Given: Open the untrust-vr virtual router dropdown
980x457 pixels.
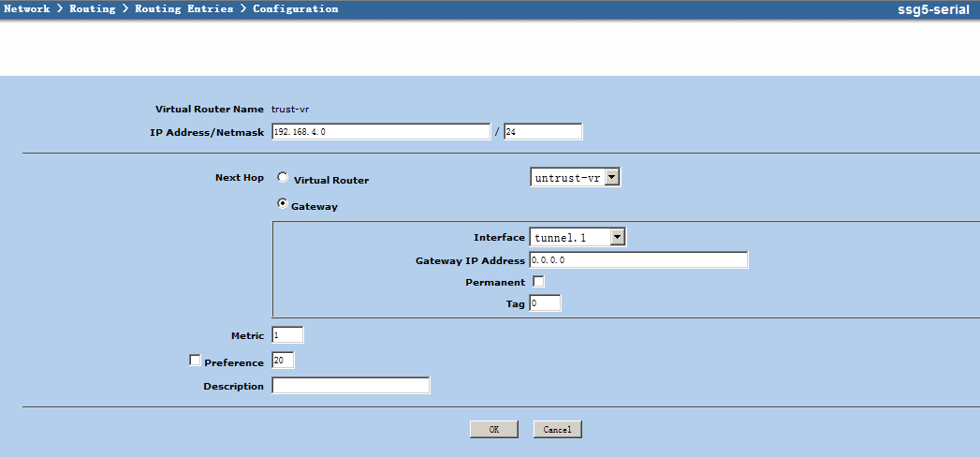Looking at the screenshot, I should coord(575,178).
